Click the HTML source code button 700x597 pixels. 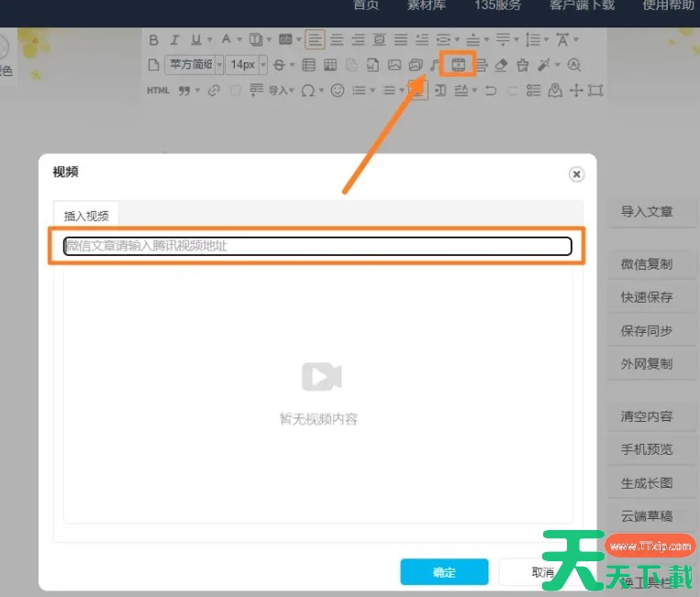coord(158,90)
